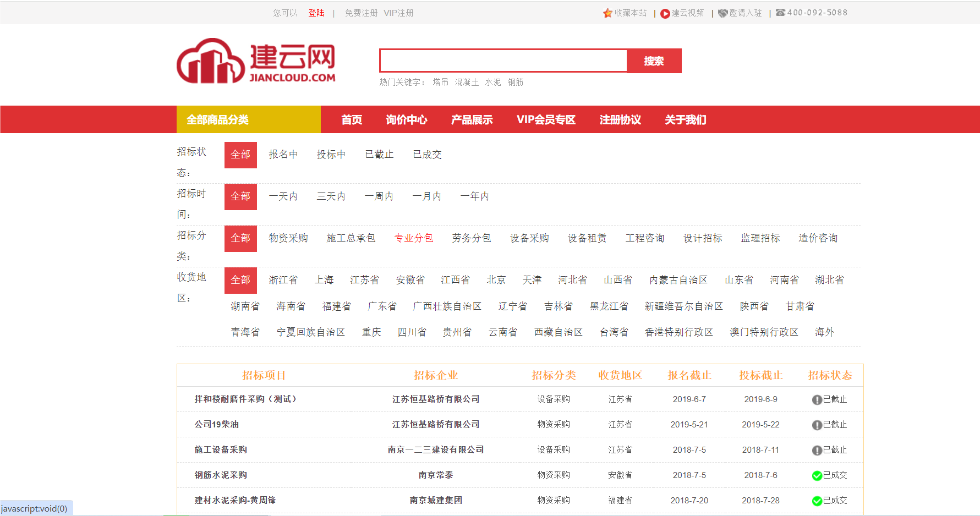This screenshot has height=516, width=980.
Task: Open the 免费注册 link
Action: (361, 13)
